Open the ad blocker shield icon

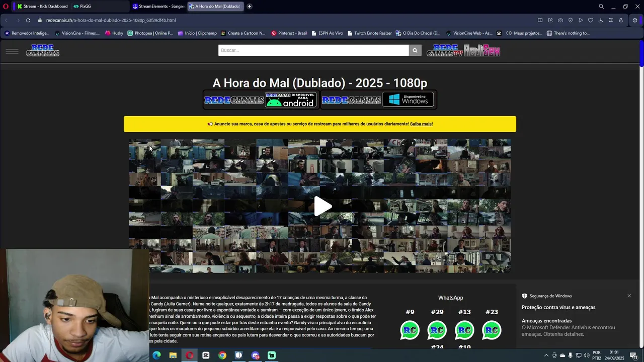(x=571, y=20)
